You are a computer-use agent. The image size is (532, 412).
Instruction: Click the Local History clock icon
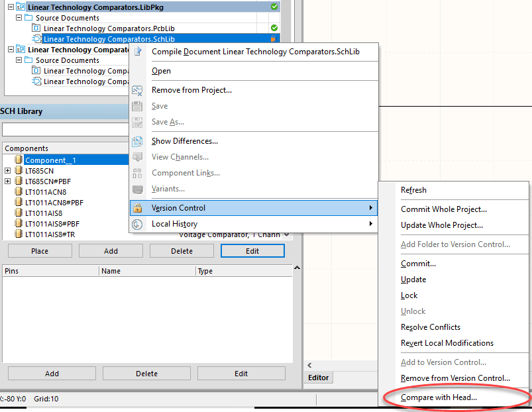137,224
